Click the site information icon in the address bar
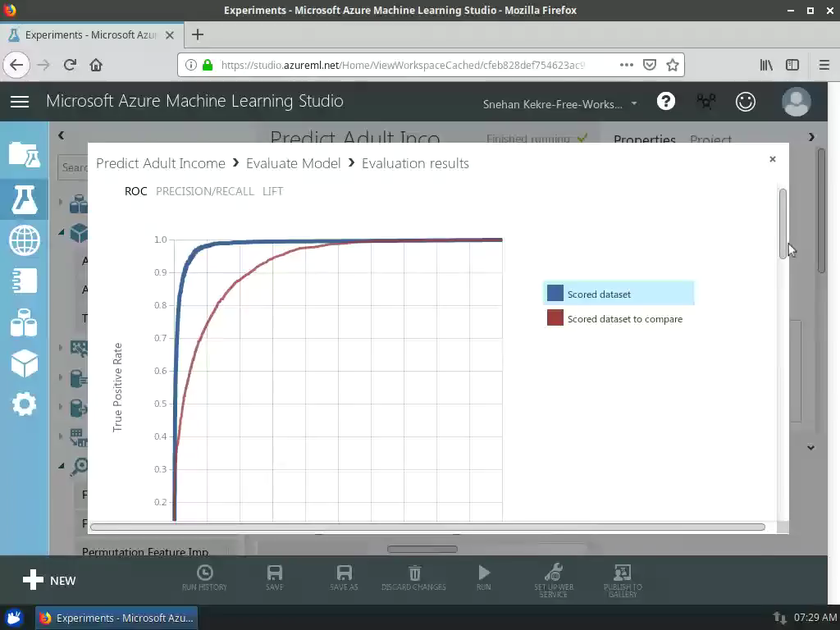840x630 pixels. point(190,65)
